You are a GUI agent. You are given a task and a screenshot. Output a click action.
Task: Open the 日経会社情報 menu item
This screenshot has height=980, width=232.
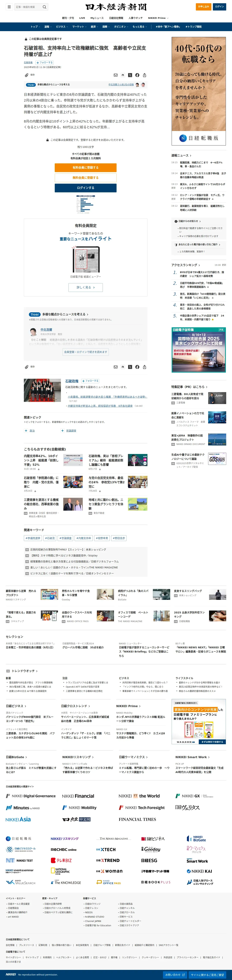point(116,18)
